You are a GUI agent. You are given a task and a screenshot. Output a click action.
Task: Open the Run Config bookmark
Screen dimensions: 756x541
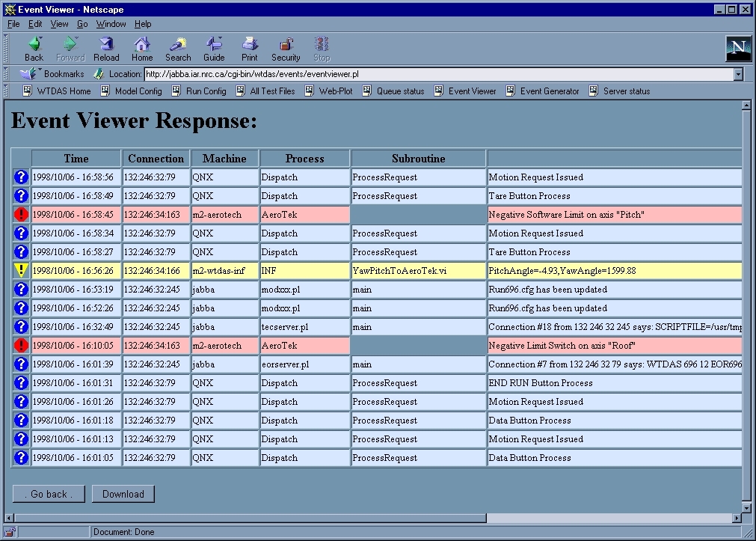pyautogui.click(x=199, y=91)
